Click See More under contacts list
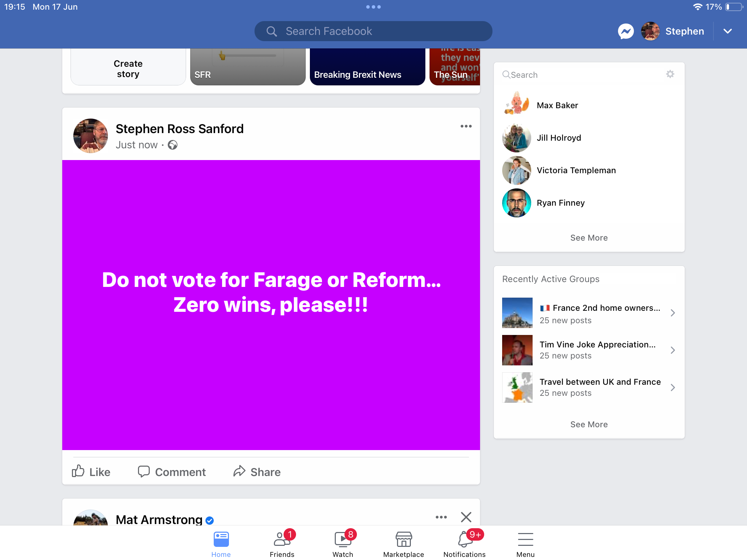This screenshot has width=747, height=560. (x=589, y=237)
